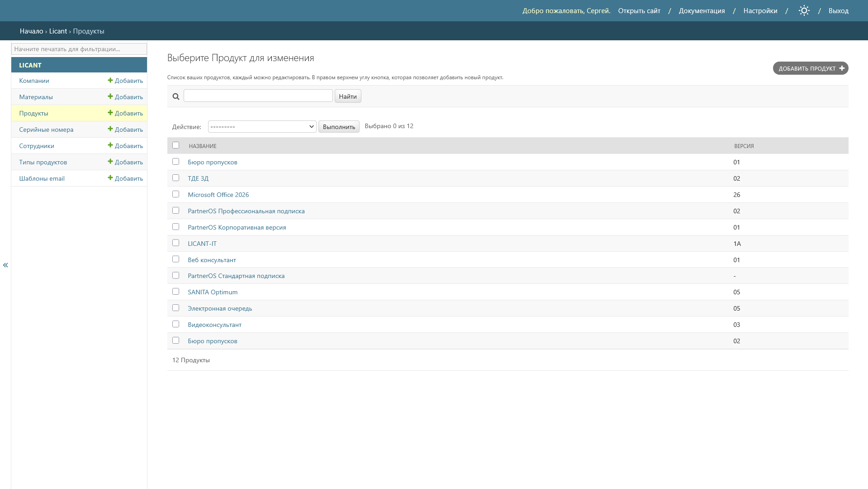Click the magnifier search icon
The width and height of the screenshot is (868, 489).
176,96
